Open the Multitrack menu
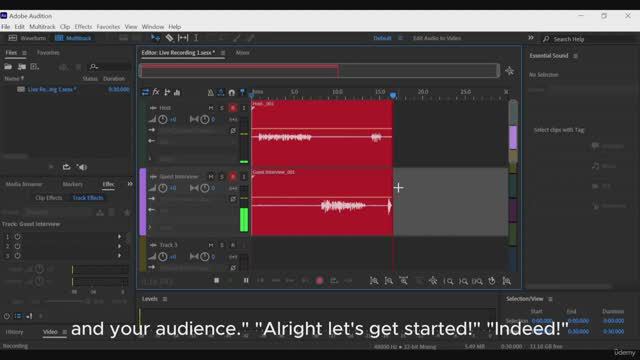 42,27
